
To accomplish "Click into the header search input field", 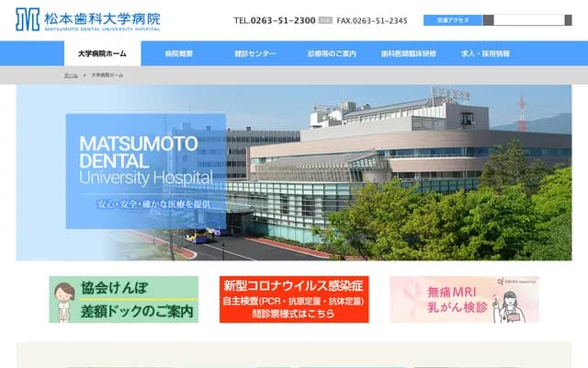I will click(529, 20).
